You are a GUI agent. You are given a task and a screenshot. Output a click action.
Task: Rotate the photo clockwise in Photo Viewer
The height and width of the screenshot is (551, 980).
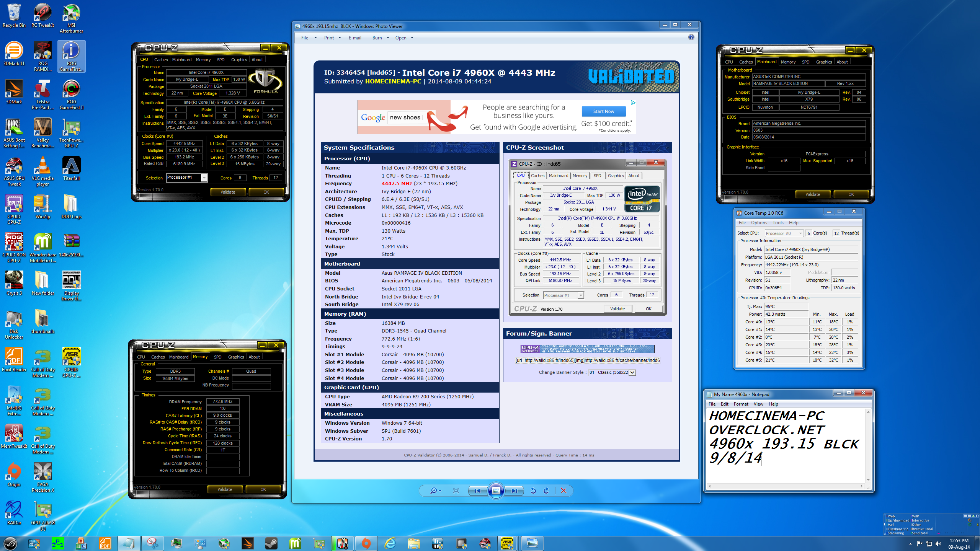546,491
